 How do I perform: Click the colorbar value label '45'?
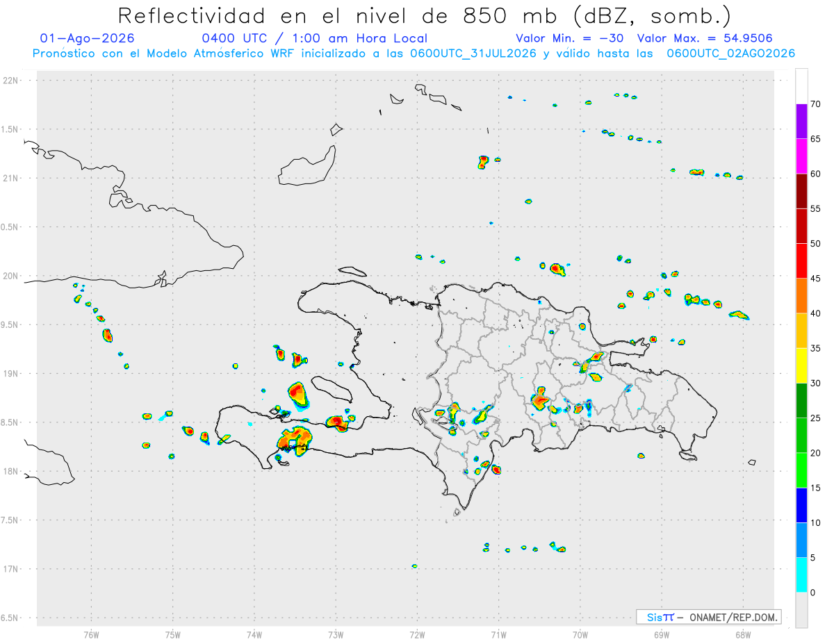click(816, 279)
